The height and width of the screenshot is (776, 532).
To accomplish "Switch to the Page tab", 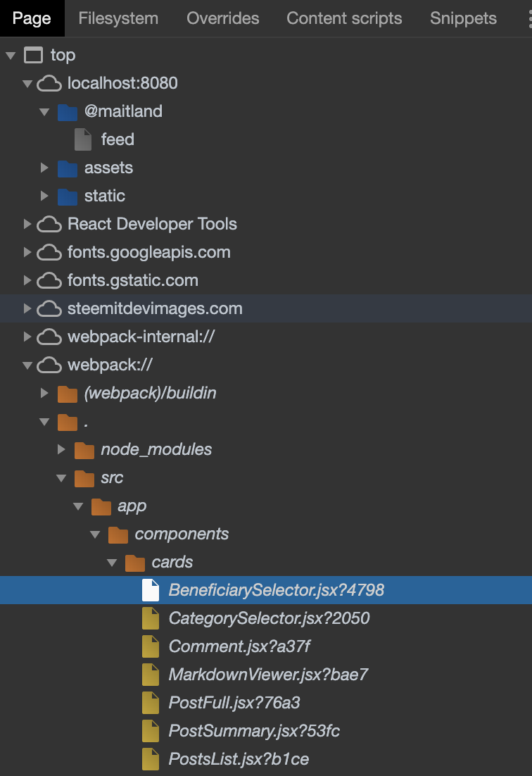I will [32, 18].
